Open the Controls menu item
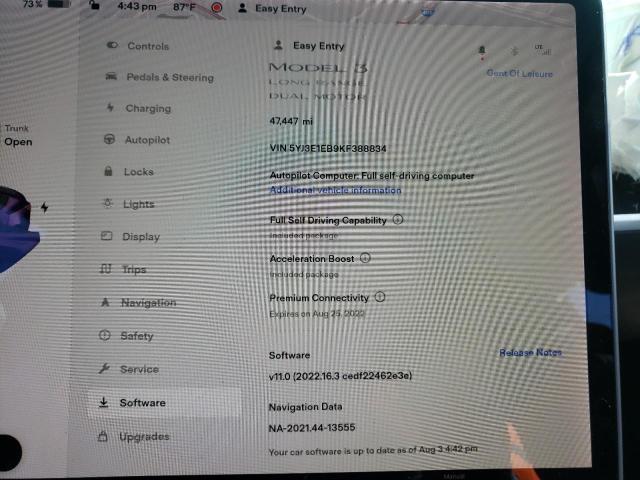The height and width of the screenshot is (480, 640). pos(137,46)
